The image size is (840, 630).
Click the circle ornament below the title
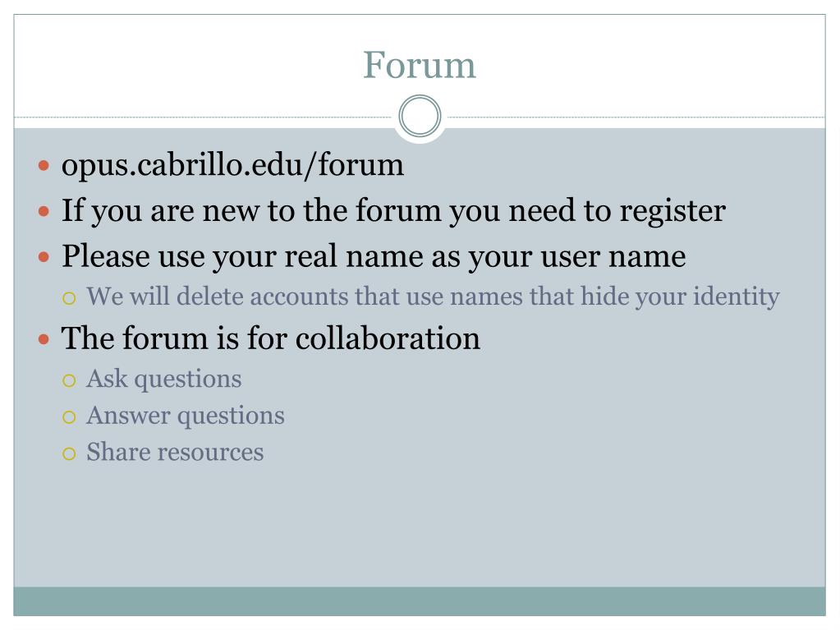click(x=420, y=117)
